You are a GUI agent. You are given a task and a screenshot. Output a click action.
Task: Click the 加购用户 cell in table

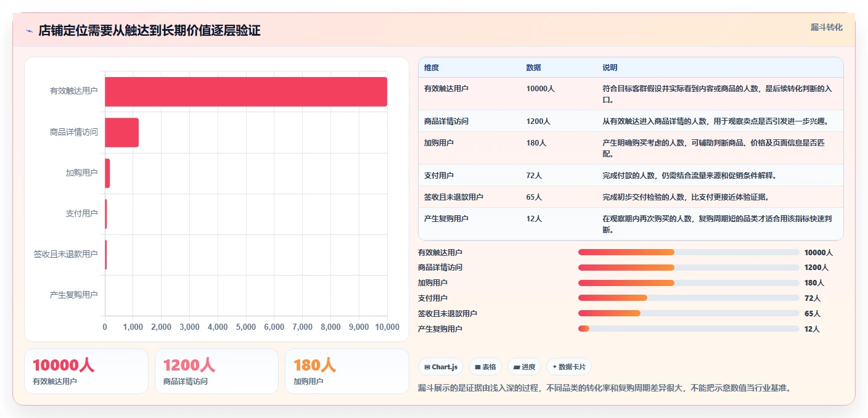[x=439, y=143]
